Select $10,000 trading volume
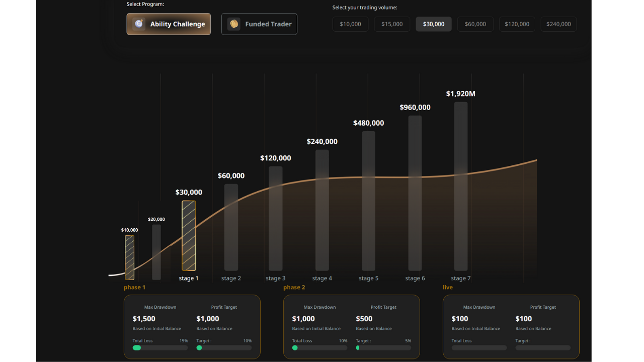This screenshot has width=644, height=362. pos(350,24)
